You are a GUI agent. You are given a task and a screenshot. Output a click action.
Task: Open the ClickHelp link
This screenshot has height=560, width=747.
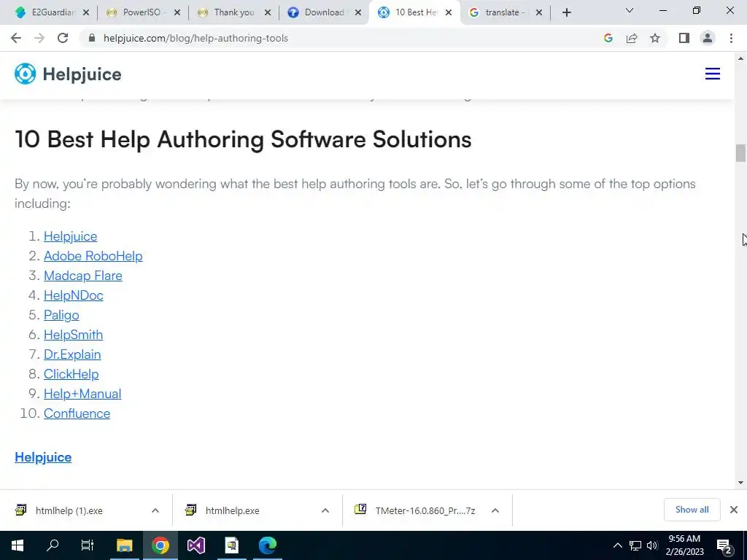[x=71, y=374]
